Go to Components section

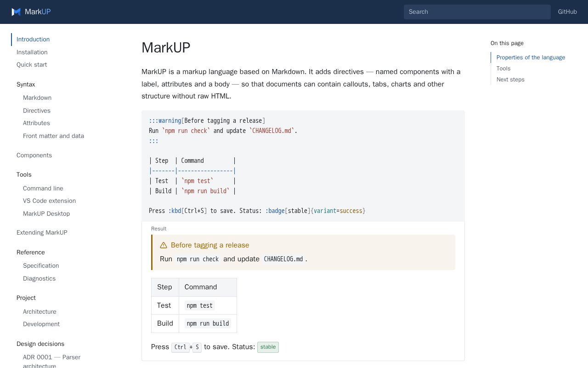click(34, 155)
